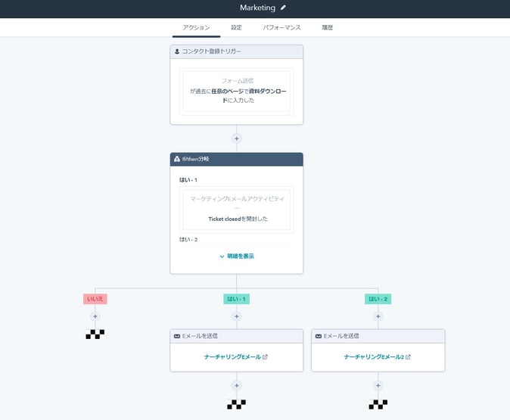Add action below ナーチャリングEメール2 card

[x=378, y=385]
